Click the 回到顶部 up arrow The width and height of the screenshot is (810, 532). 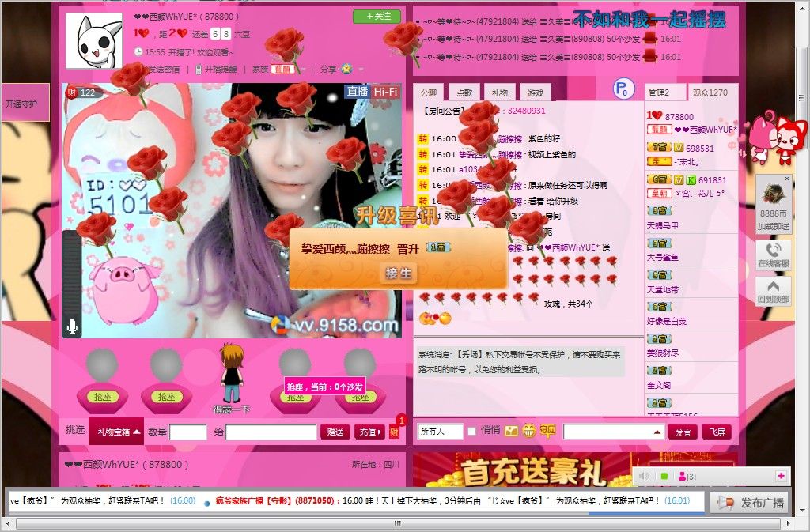pos(774,291)
